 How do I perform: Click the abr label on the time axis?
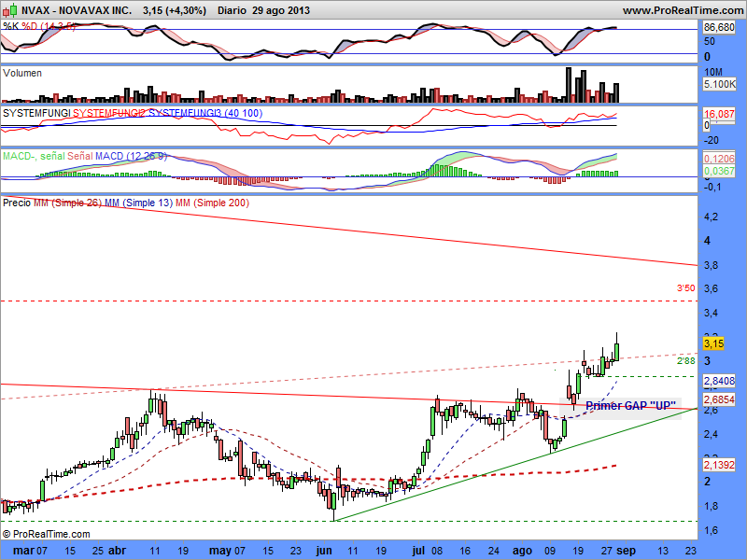[118, 551]
